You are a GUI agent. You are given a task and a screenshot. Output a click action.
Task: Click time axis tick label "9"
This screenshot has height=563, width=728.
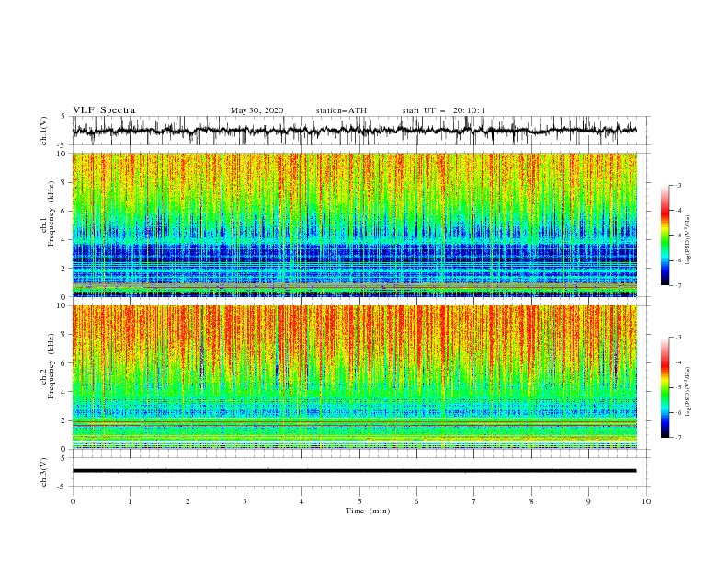tap(588, 501)
